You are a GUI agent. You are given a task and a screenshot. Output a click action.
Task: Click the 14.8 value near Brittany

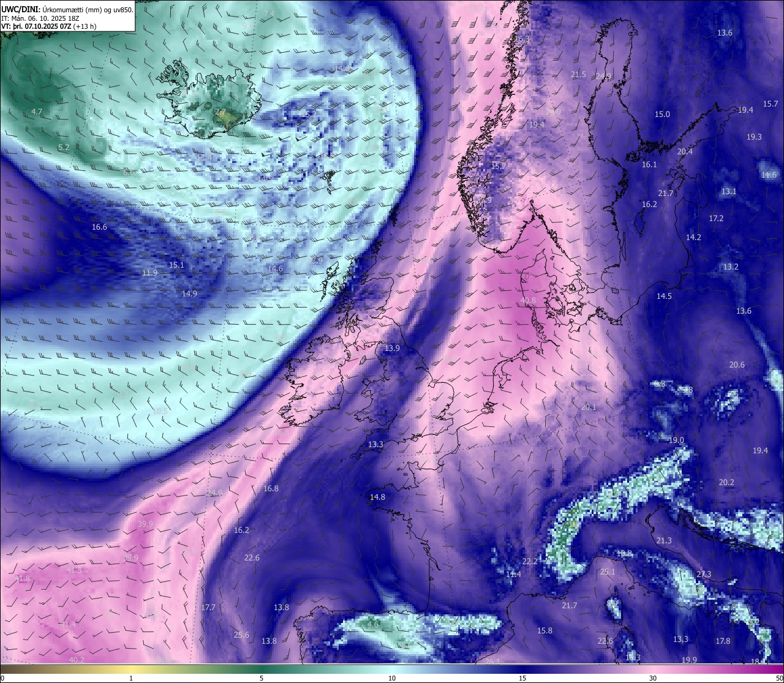tap(377, 497)
